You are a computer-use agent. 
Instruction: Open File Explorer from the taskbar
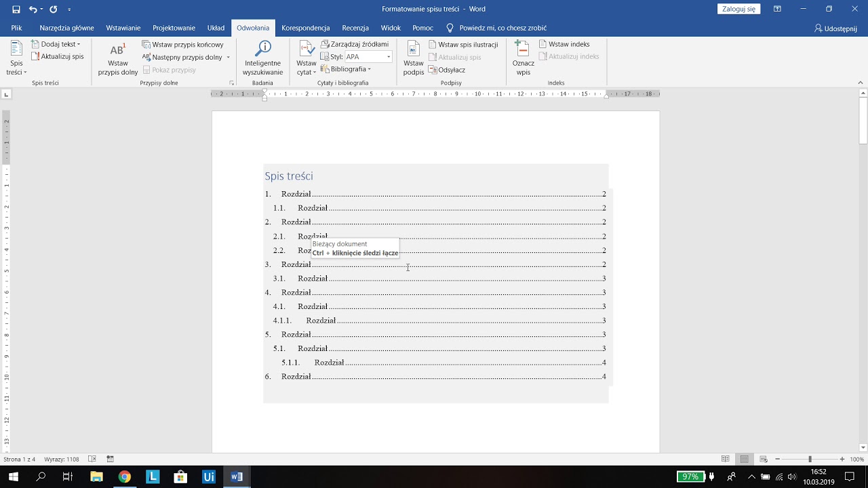pos(96,476)
